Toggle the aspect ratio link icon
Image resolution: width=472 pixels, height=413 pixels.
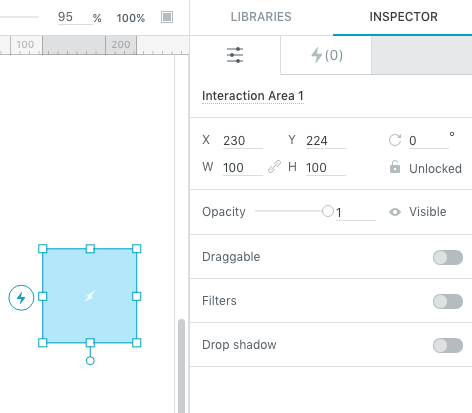(x=275, y=167)
